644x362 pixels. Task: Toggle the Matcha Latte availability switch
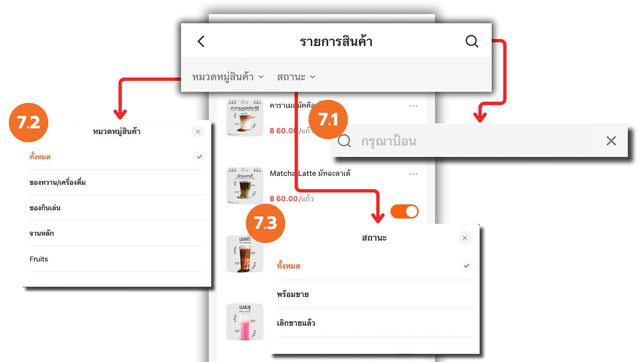click(405, 212)
